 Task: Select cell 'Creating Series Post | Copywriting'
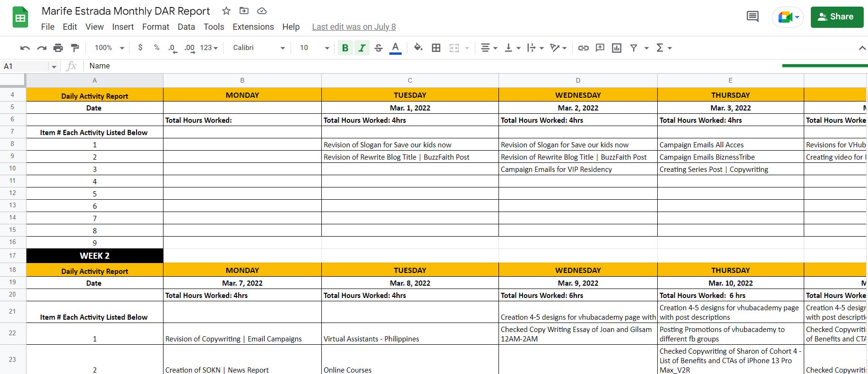point(730,169)
